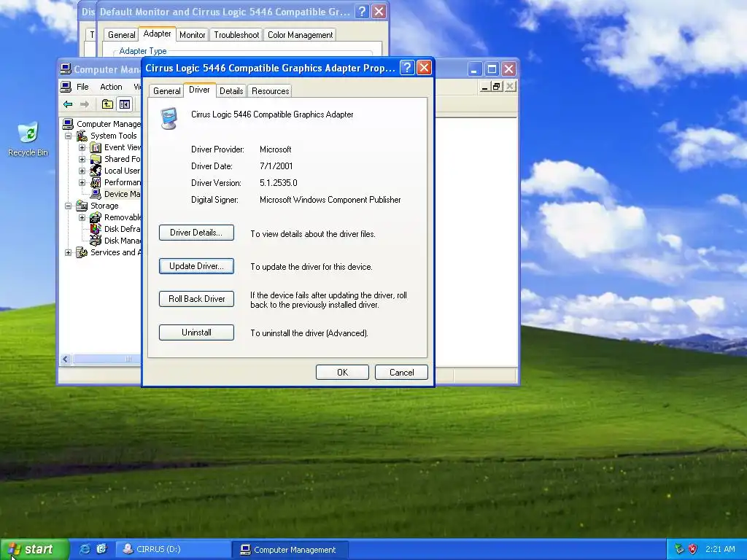Select General tab in Default Monitor window
The image size is (747, 560).
pos(122,35)
